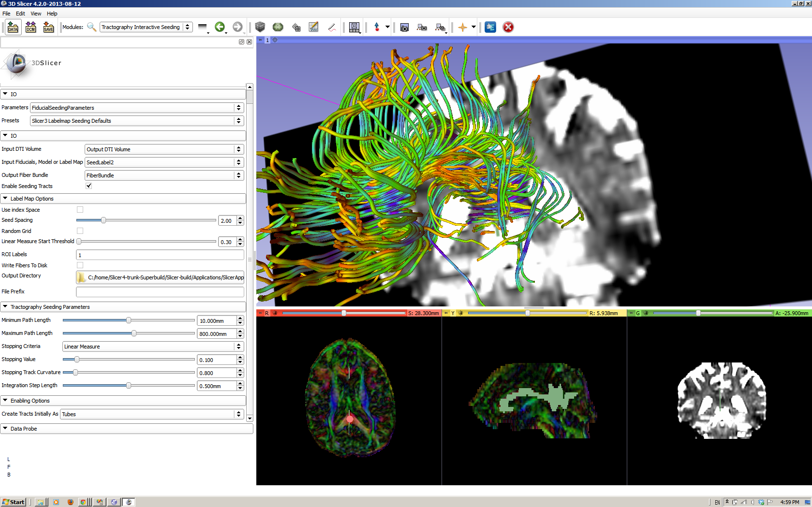Click the Windows Start button
Image resolution: width=812 pixels, height=507 pixels.
point(14,502)
